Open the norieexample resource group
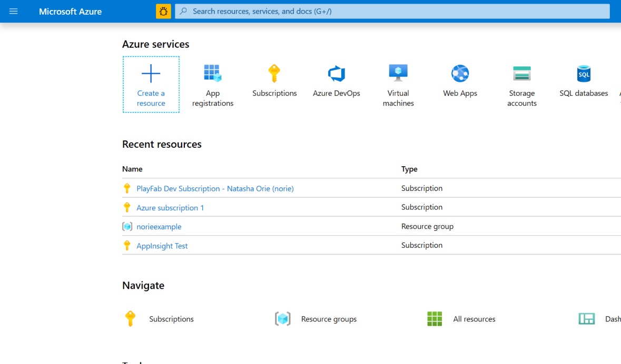 coord(159,226)
